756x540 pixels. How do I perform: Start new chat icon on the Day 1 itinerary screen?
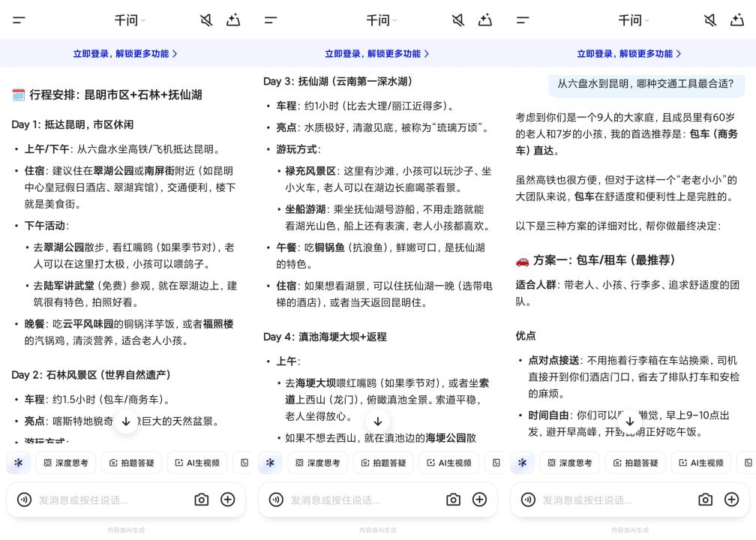(233, 20)
